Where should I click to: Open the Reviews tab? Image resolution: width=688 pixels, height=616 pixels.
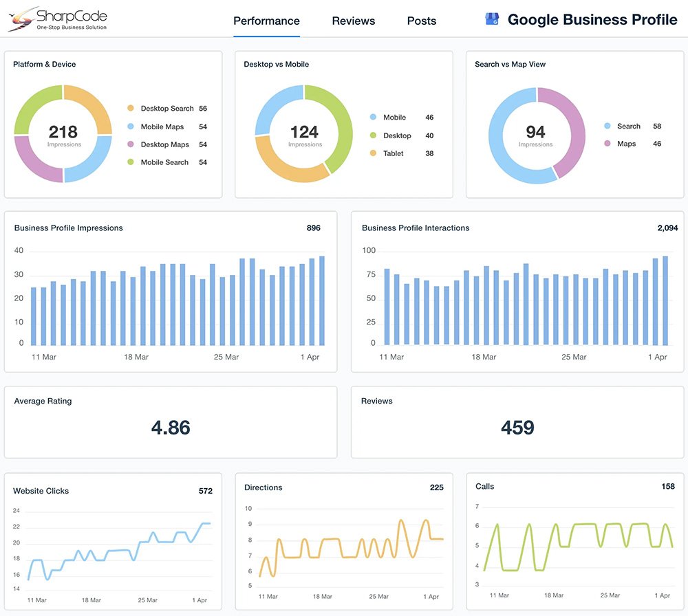tap(353, 21)
